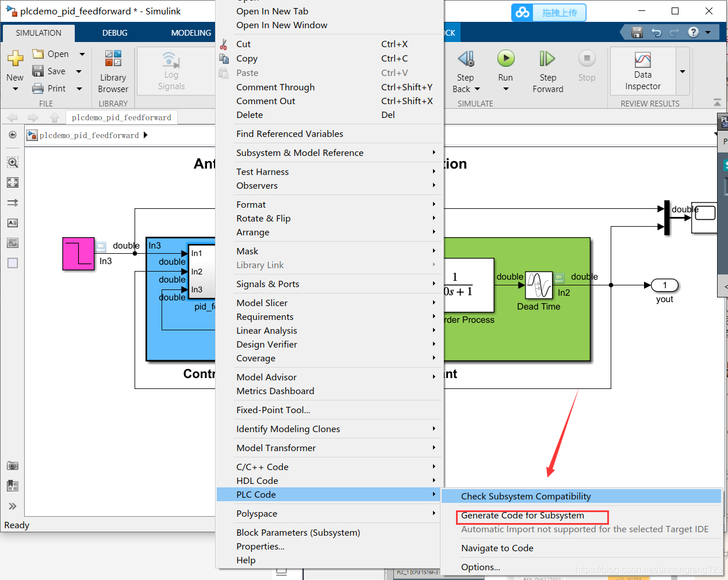Click Open In New Tab

click(329, 12)
